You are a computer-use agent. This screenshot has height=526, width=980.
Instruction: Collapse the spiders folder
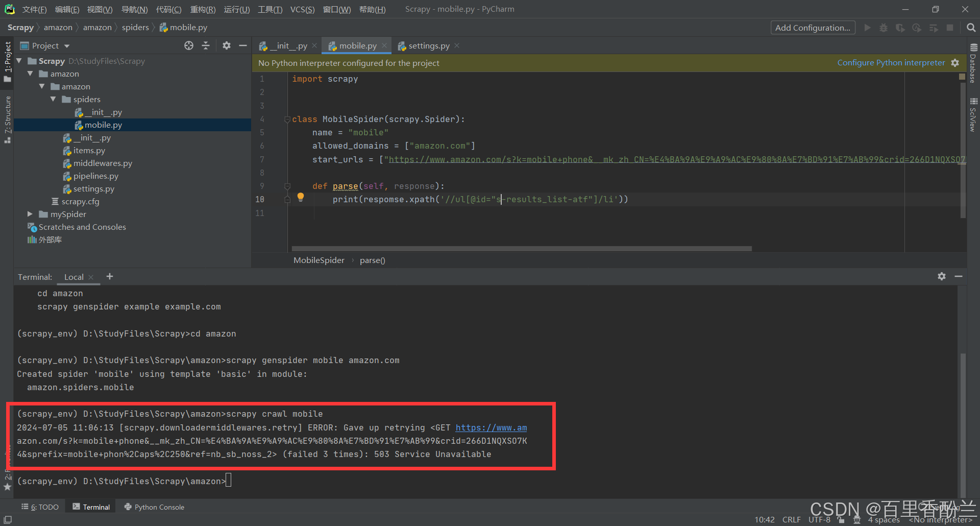tap(54, 99)
